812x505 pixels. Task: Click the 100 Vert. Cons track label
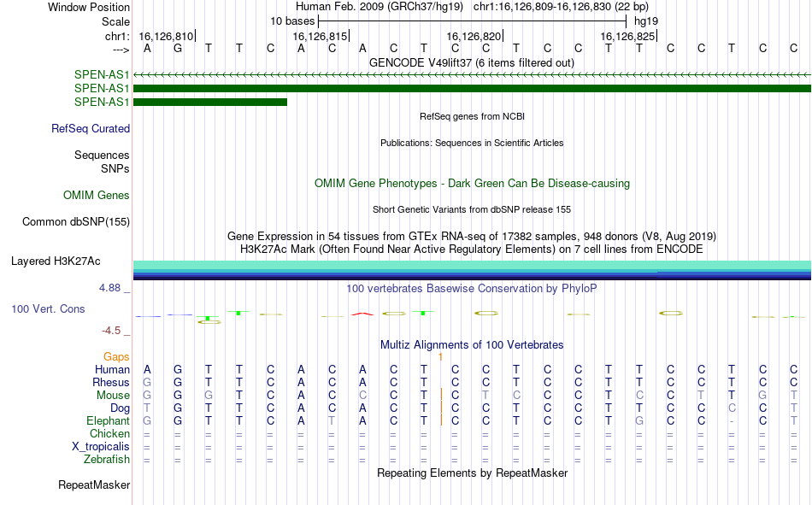pos(48,309)
